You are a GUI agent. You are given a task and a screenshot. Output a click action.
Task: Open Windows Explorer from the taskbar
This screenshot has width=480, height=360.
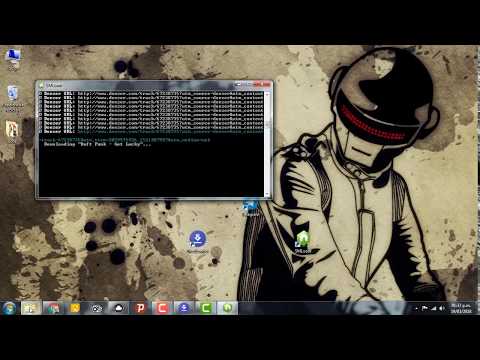pos(31,308)
